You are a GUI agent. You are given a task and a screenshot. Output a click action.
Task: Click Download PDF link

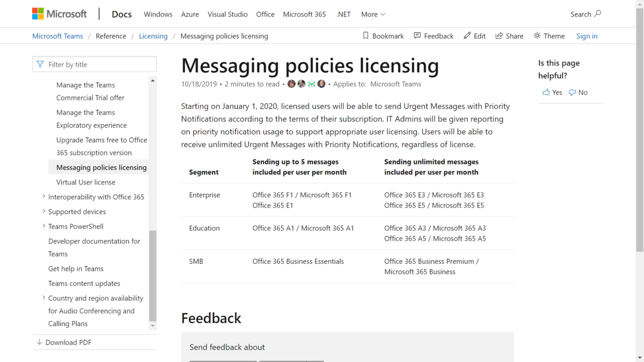[x=68, y=342]
